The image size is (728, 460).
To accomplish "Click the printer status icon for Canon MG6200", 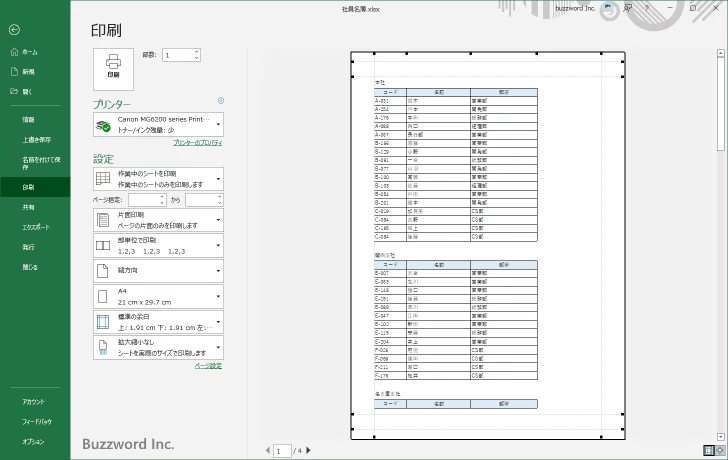I will (103, 125).
